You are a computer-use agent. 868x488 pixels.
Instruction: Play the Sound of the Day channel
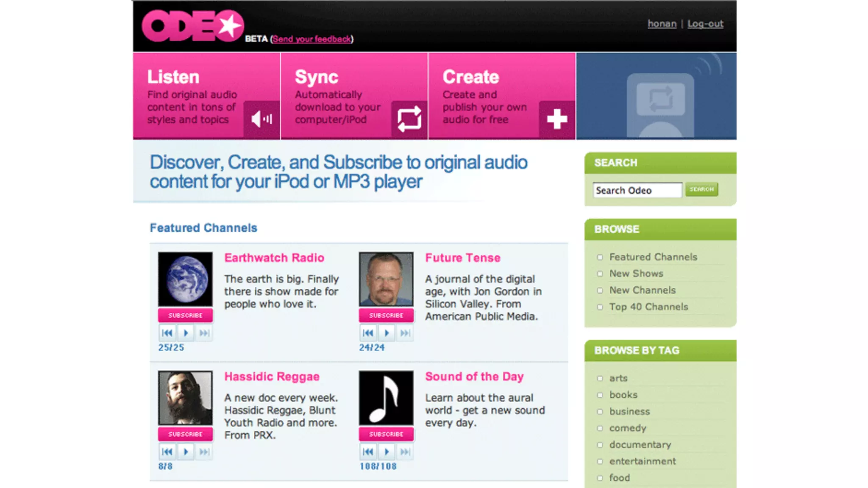(x=387, y=452)
